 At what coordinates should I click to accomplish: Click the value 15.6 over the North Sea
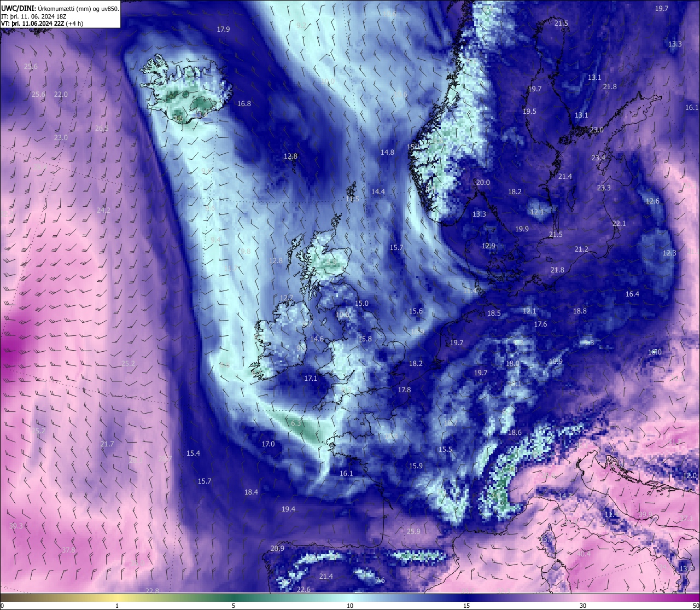[x=416, y=311]
